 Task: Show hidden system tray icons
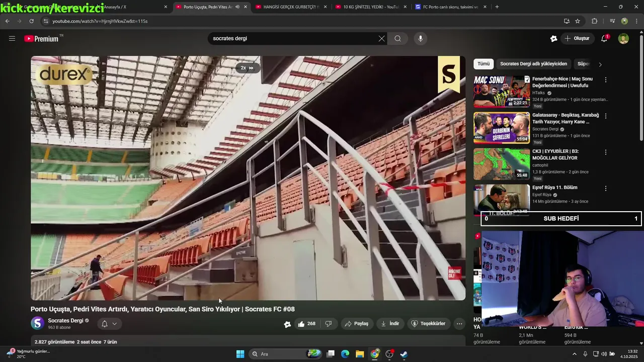click(575, 354)
